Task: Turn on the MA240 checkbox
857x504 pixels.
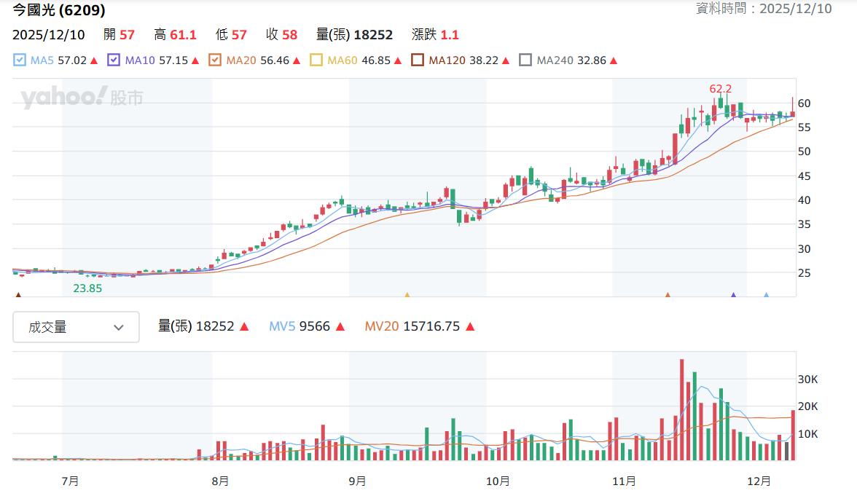Action: [x=525, y=60]
